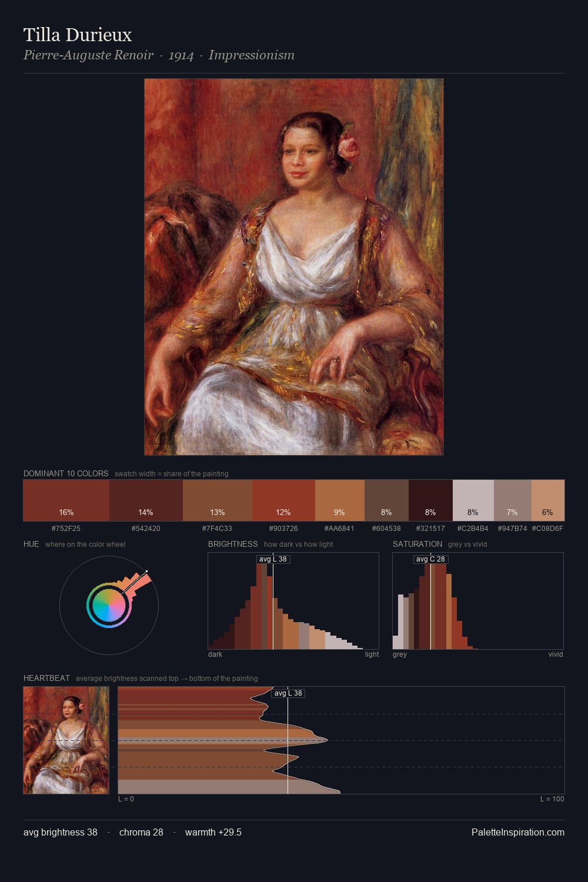Screen dimensions: 588x882
Task: Click the #604538 swatch
Action: click(386, 500)
